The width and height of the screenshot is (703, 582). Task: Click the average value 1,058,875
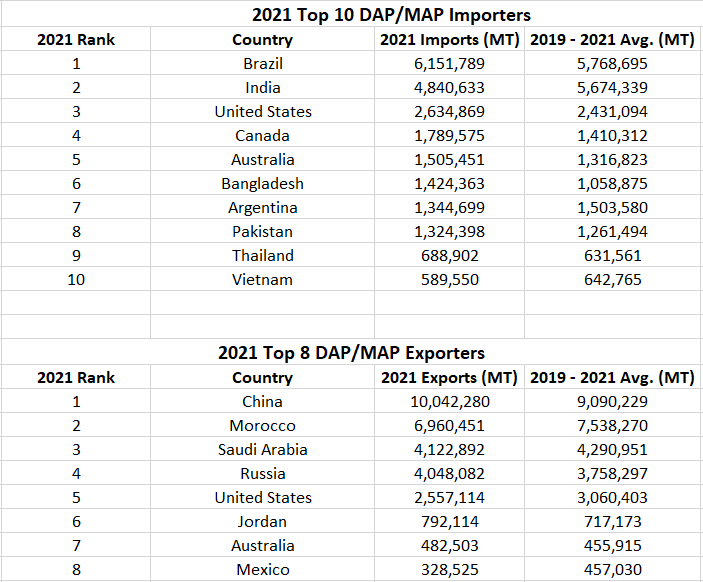click(612, 183)
